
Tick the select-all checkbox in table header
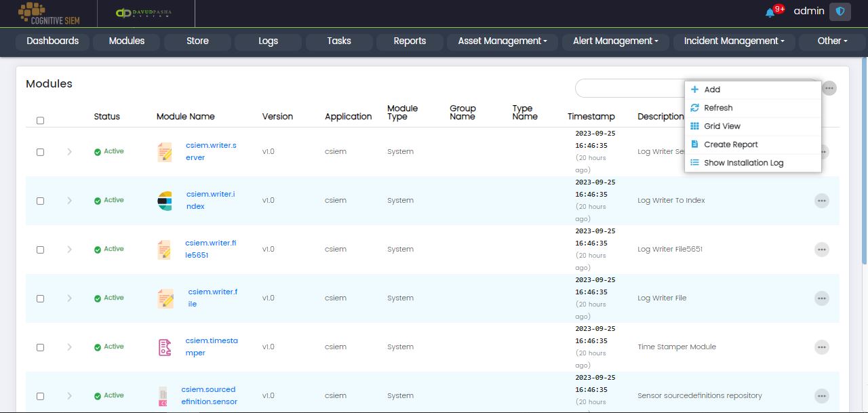click(40, 121)
